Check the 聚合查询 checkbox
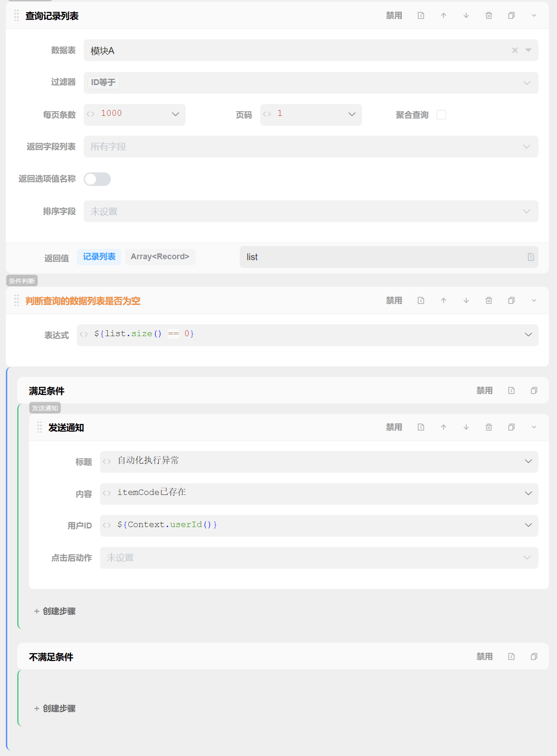The width and height of the screenshot is (557, 756). (x=441, y=115)
